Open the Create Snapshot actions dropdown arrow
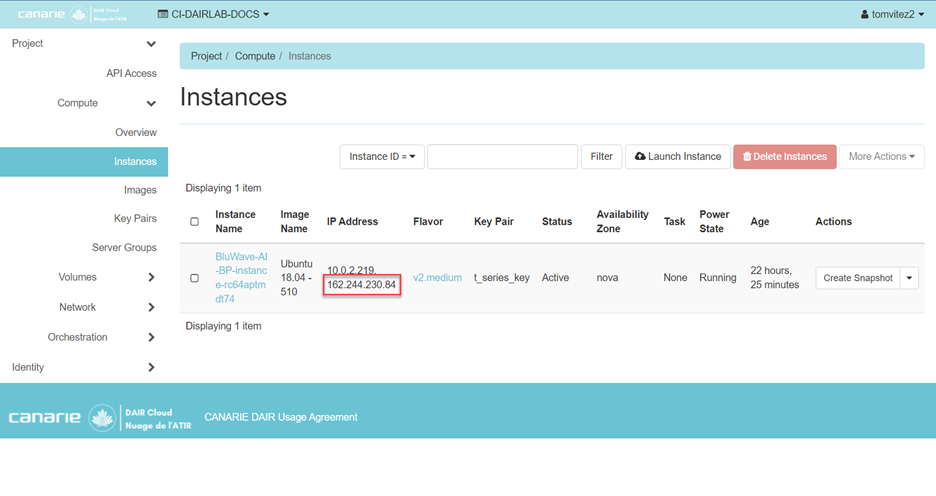 tap(909, 278)
